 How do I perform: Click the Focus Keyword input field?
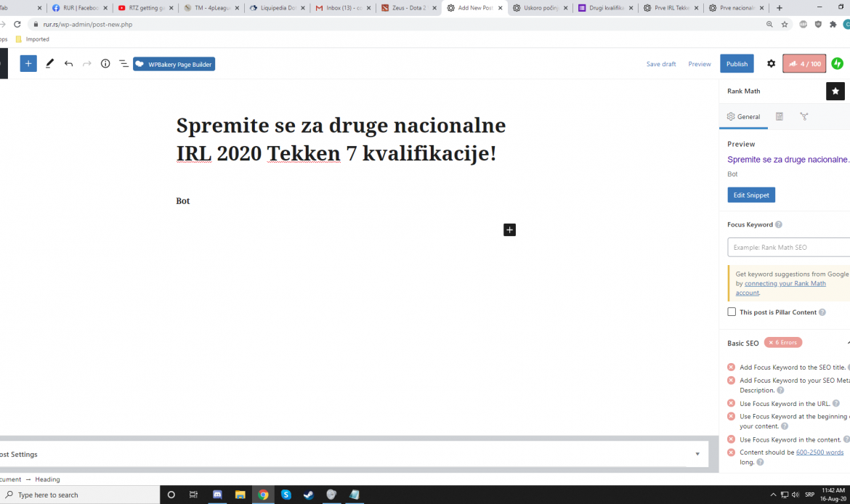[x=788, y=248]
